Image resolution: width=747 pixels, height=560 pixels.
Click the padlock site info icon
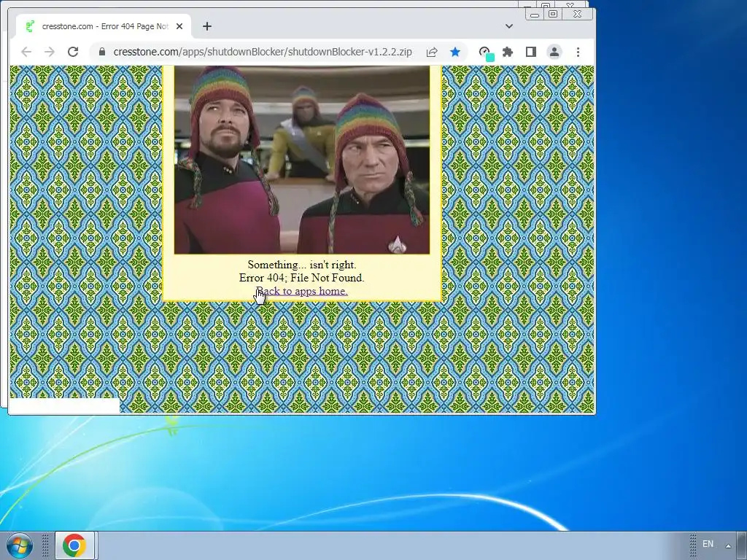101,52
